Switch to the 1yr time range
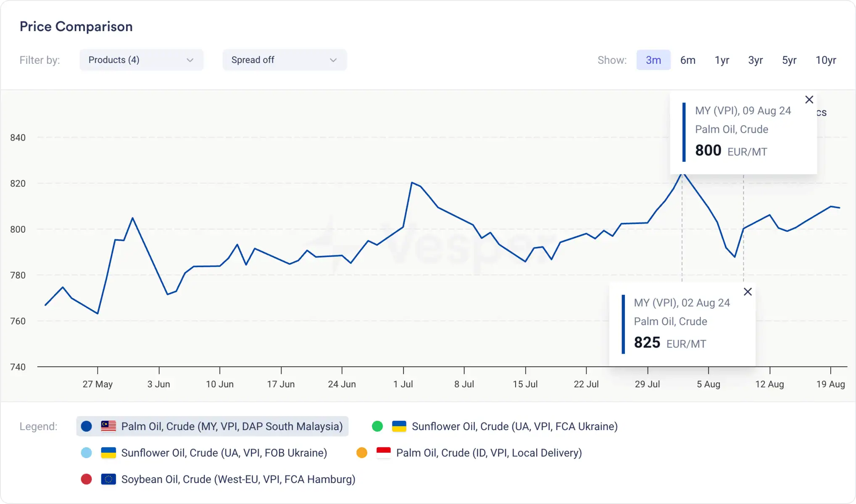 point(722,60)
